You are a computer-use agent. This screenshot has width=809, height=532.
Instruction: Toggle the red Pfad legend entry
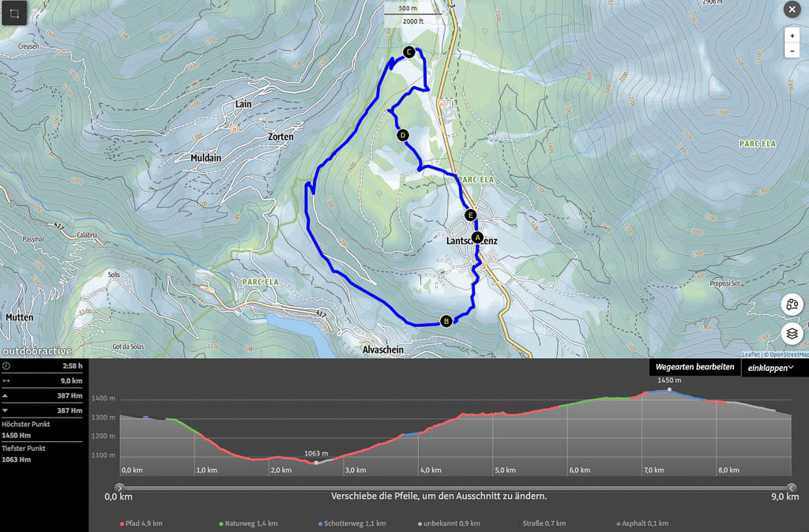point(141,523)
